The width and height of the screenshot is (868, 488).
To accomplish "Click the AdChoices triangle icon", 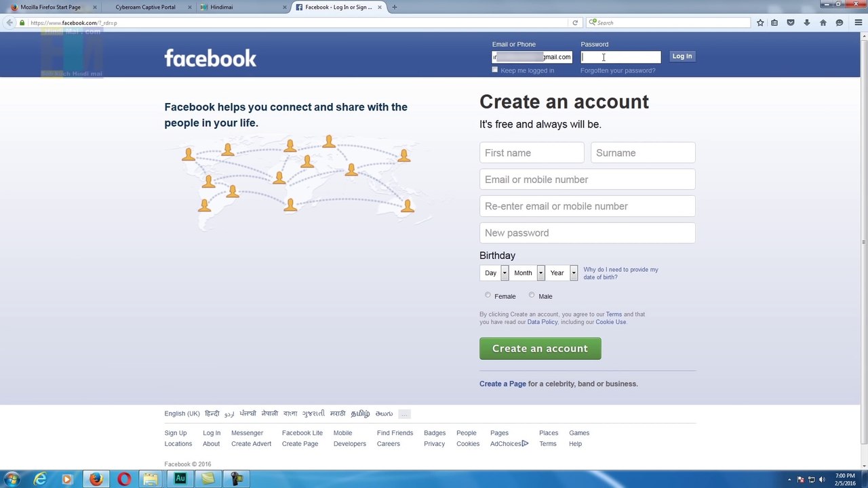I will coord(525,444).
